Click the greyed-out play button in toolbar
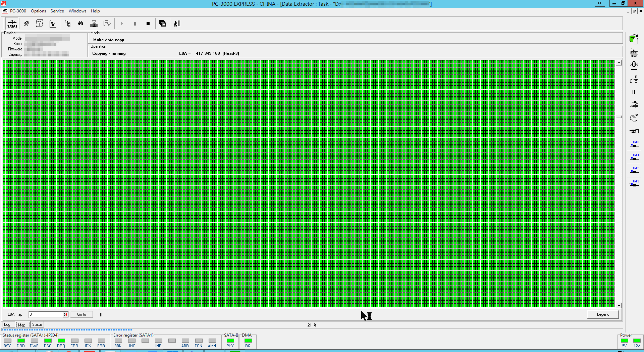644x352 pixels. [x=122, y=24]
